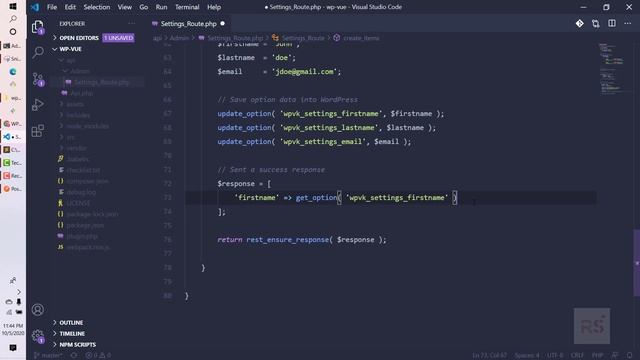
Task: Open the Explorer view in the activity bar
Action: click(x=38, y=27)
